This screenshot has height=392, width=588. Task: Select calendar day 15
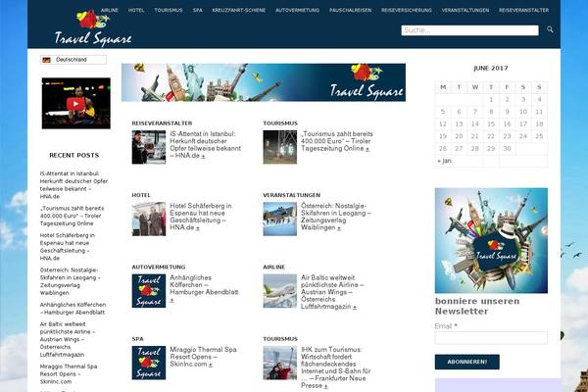coord(491,123)
